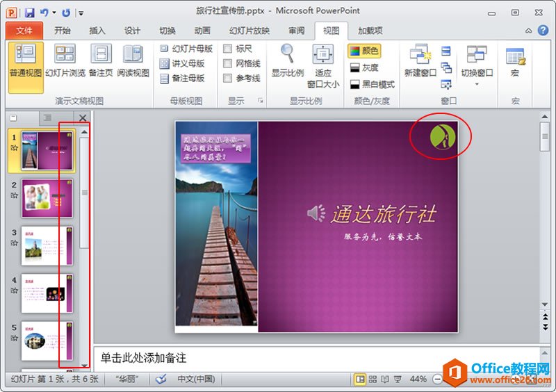Image resolution: width=556 pixels, height=392 pixels.
Task: Enable the 参考线 guides checkbox
Action: click(228, 79)
